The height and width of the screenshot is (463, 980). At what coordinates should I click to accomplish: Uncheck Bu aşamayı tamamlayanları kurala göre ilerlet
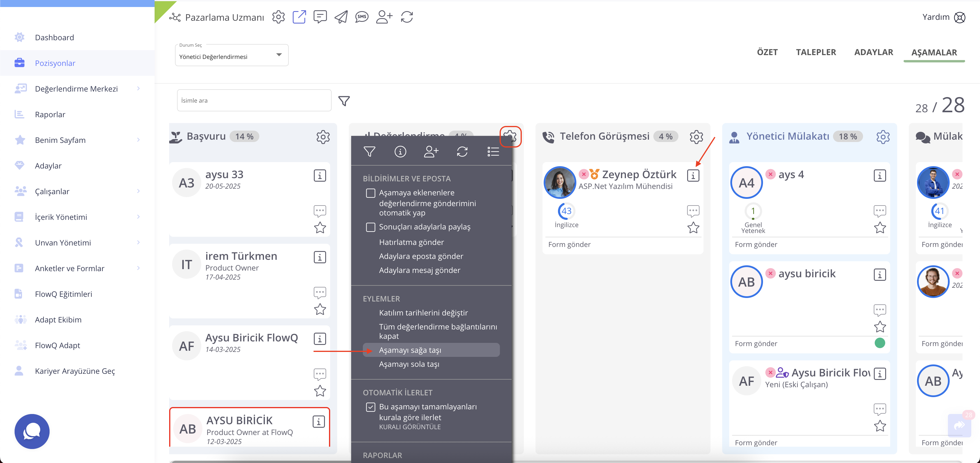[370, 407]
